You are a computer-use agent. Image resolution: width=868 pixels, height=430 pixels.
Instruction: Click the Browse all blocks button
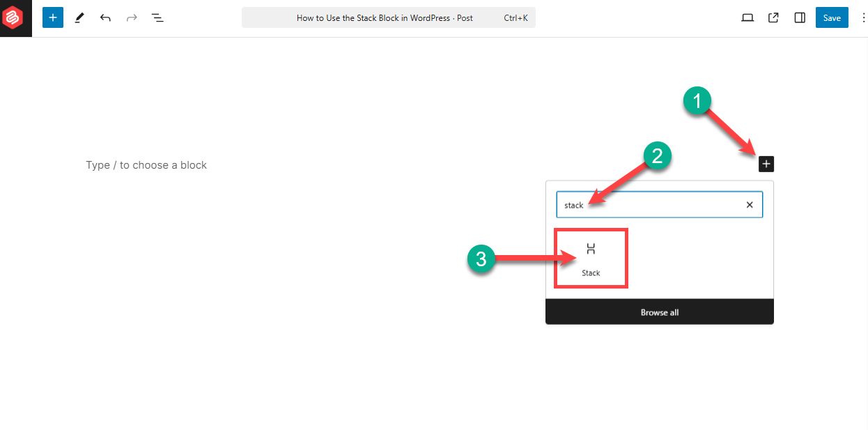point(659,312)
